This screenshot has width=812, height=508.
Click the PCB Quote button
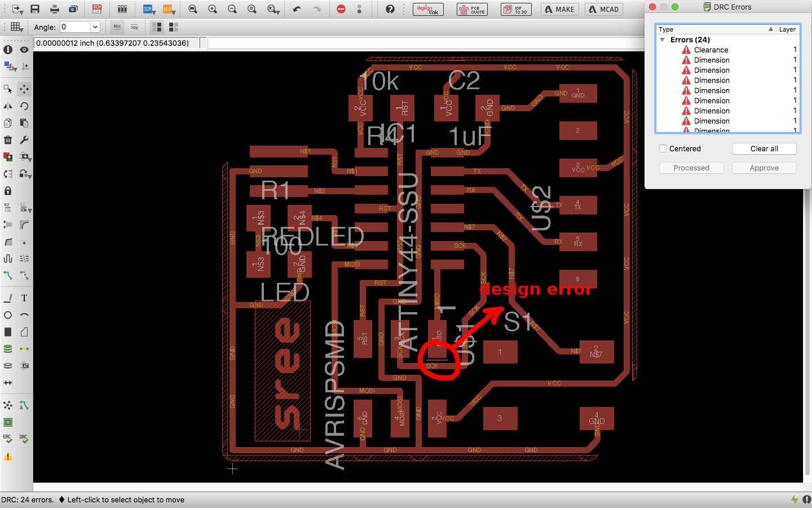(x=472, y=9)
